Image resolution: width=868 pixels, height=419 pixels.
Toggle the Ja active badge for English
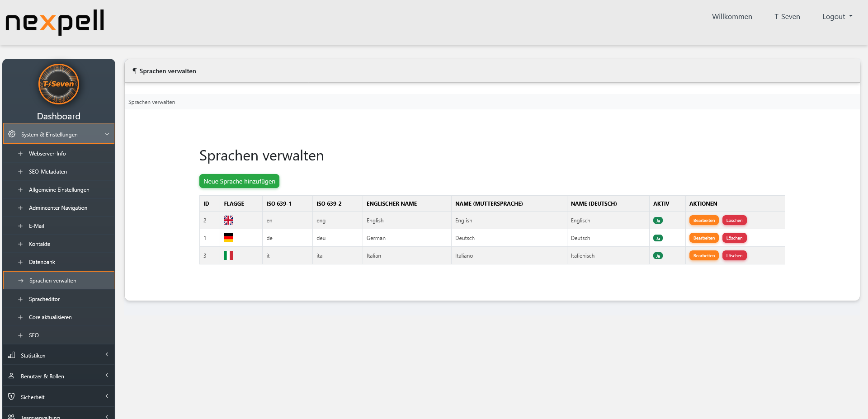(x=658, y=220)
